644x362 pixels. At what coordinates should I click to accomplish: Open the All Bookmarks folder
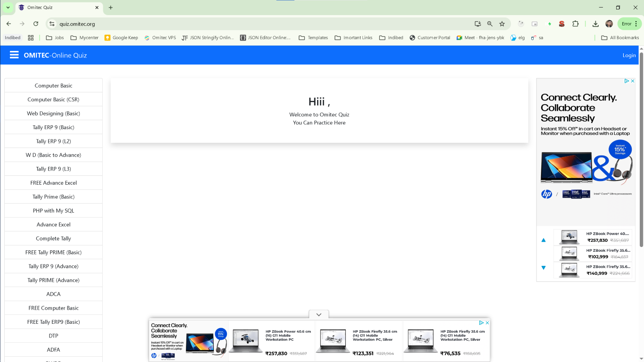pyautogui.click(x=620, y=38)
